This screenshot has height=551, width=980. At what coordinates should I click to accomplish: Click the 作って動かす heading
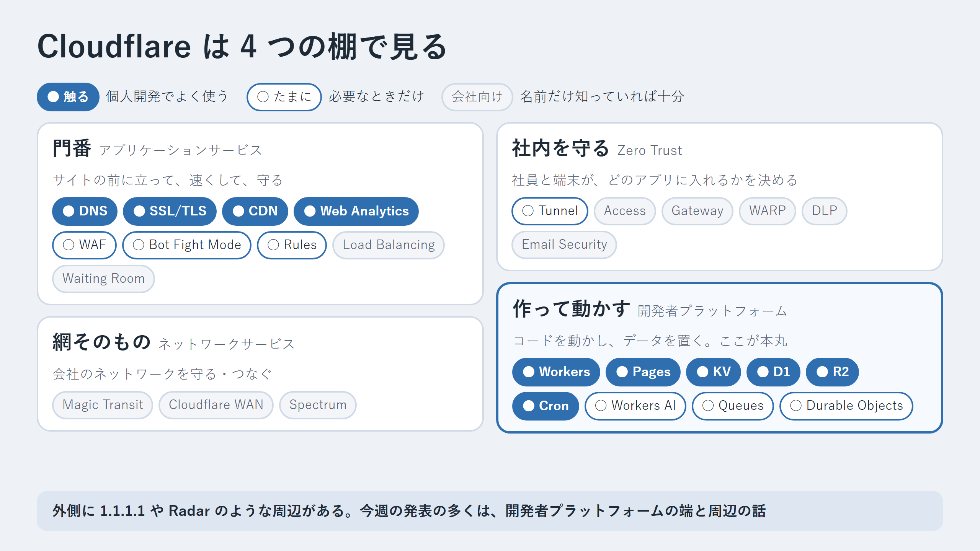[572, 308]
